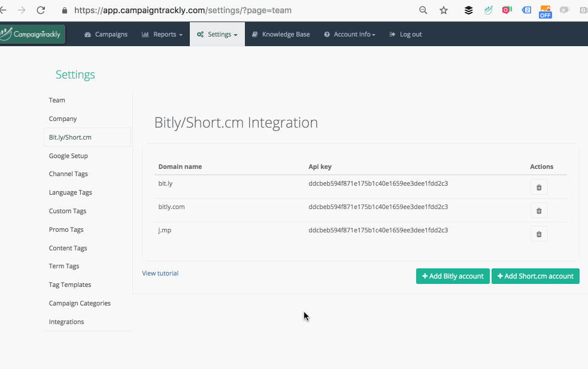
Task: Delete the bitly.com domain row
Action: (539, 211)
